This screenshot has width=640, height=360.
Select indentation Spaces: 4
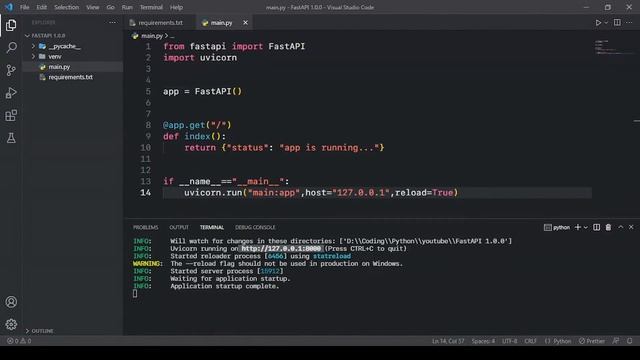[x=483, y=341]
